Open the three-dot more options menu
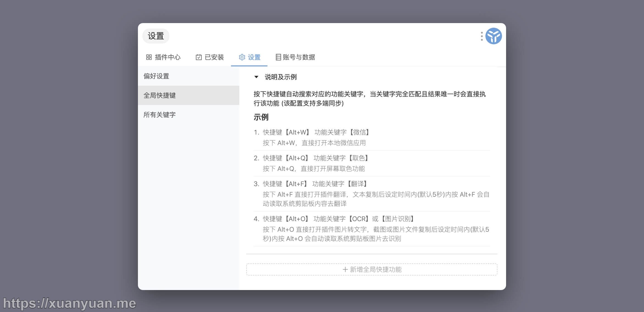This screenshot has height=312, width=644. coord(482,36)
